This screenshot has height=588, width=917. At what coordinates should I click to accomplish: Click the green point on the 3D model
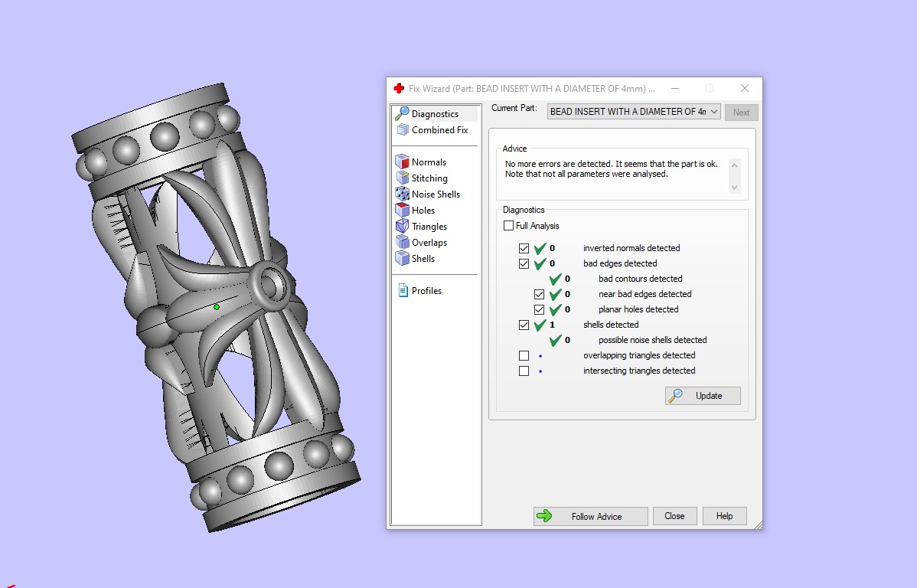point(217,306)
